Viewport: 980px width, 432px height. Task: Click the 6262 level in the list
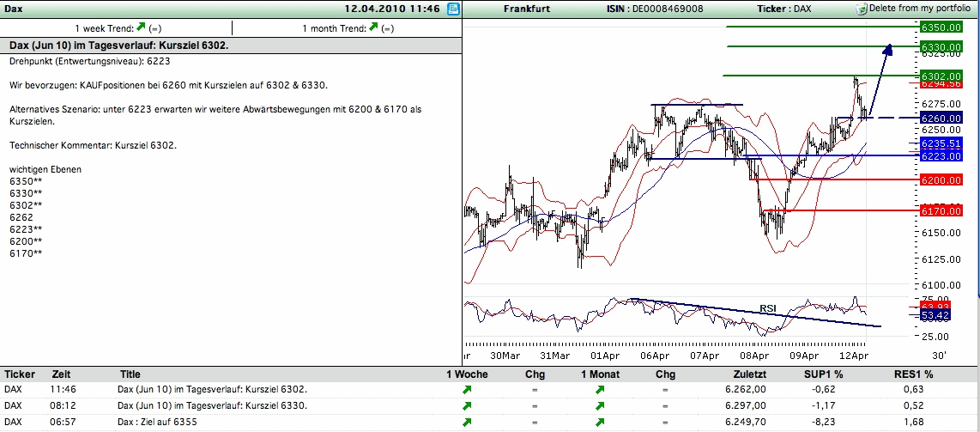21,217
